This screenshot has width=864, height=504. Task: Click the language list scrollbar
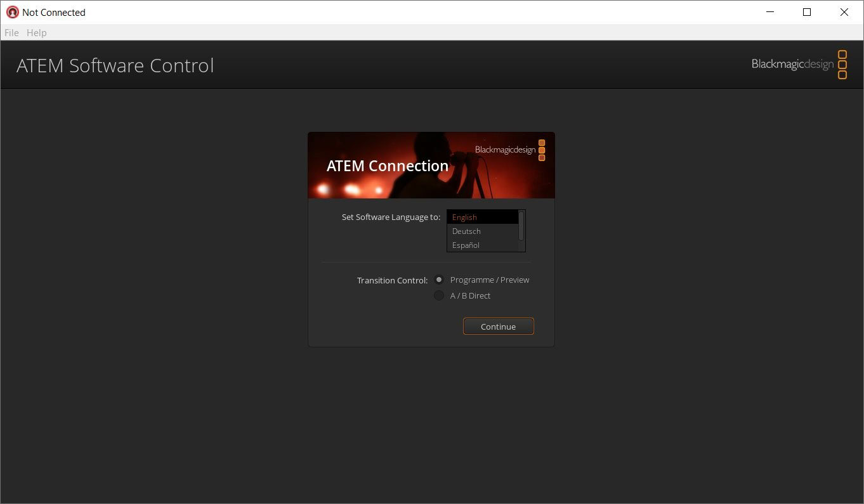(521, 226)
